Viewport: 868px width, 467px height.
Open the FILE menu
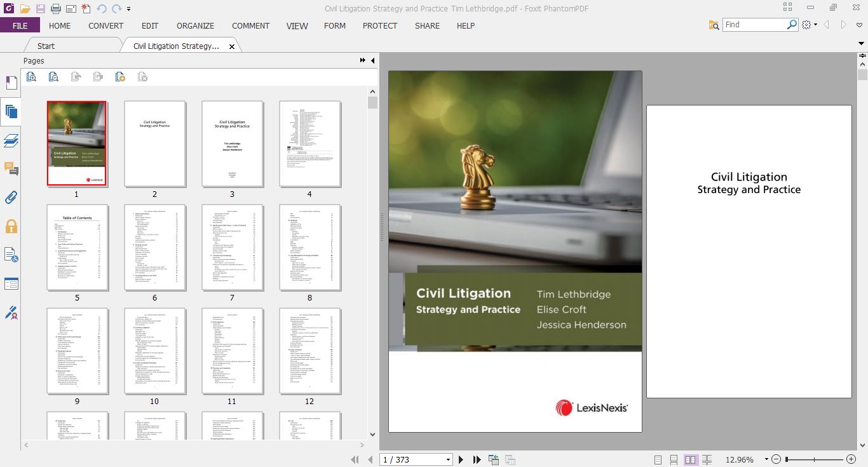(20, 25)
